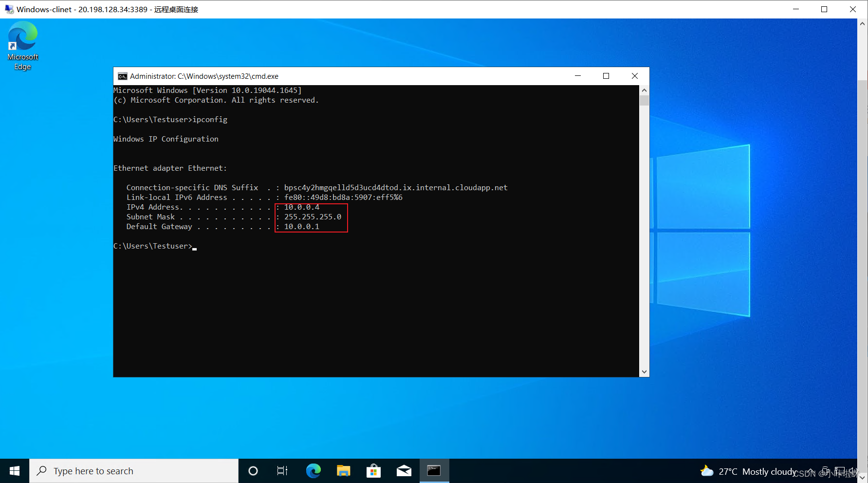The height and width of the screenshot is (483, 868).
Task: Click the 'Administrator: C:\Windows\system32\cmd.exe' title text
Action: pos(204,76)
